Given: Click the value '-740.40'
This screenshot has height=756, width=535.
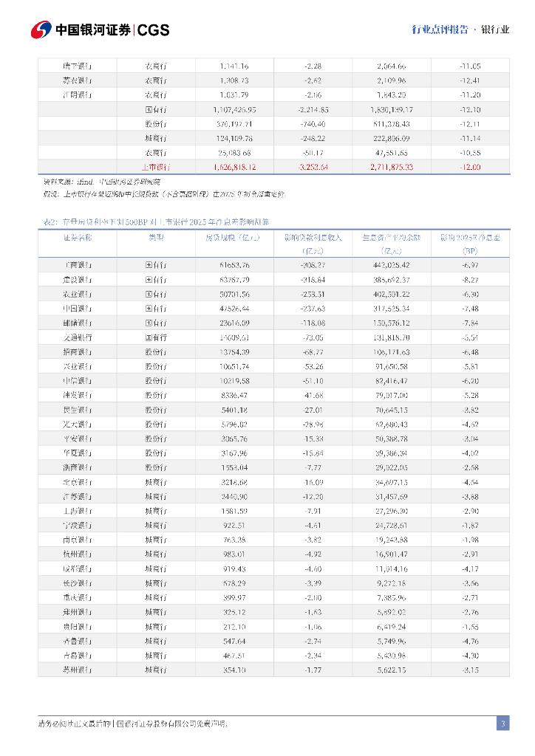Looking at the screenshot, I should pyautogui.click(x=313, y=124).
